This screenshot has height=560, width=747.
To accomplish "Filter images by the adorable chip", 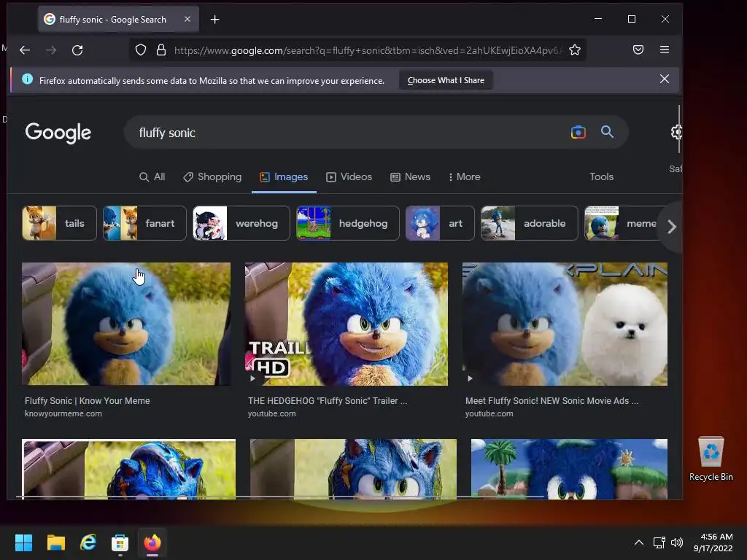I will 530,223.
